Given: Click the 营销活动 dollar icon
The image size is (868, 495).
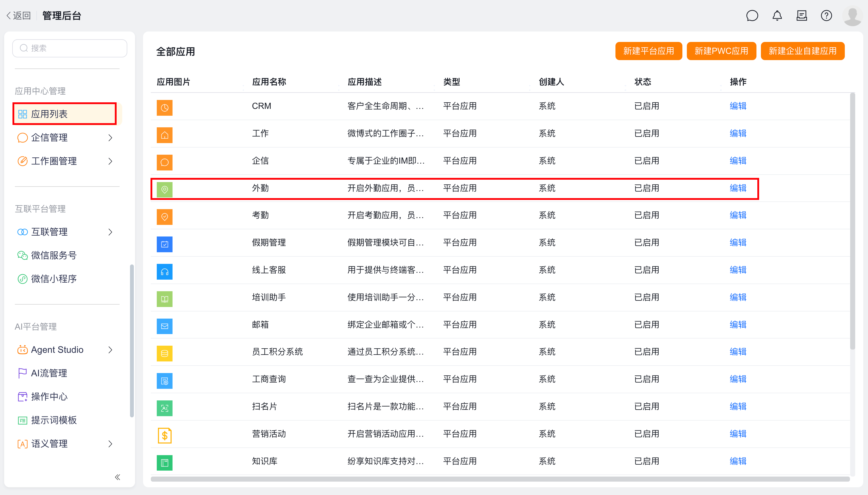Looking at the screenshot, I should 164,436.
